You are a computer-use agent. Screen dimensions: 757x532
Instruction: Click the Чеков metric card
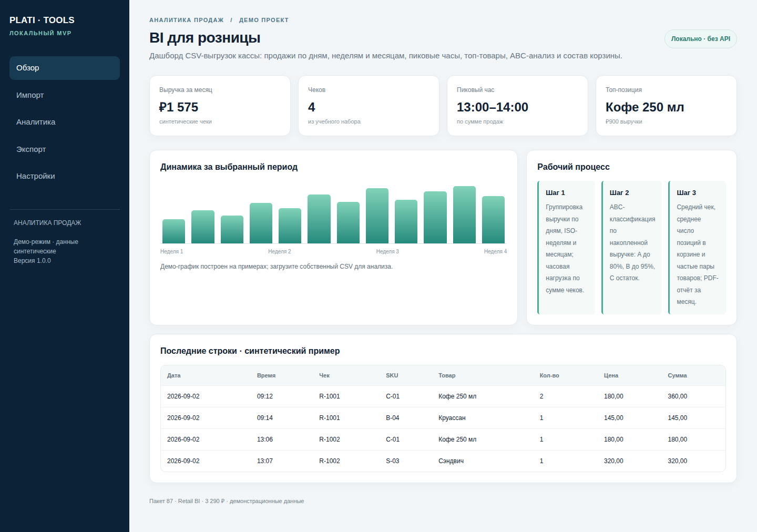[x=369, y=106]
